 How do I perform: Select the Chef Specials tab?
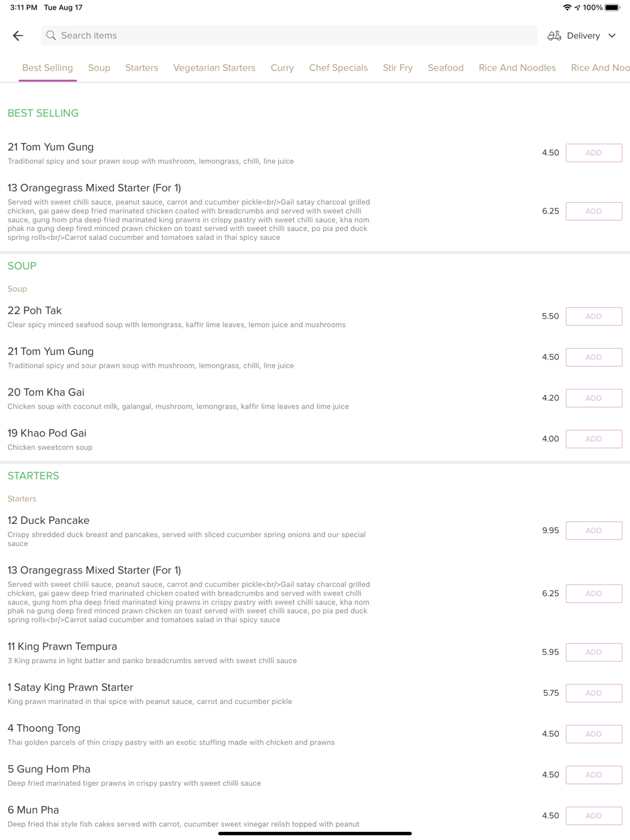coord(338,68)
